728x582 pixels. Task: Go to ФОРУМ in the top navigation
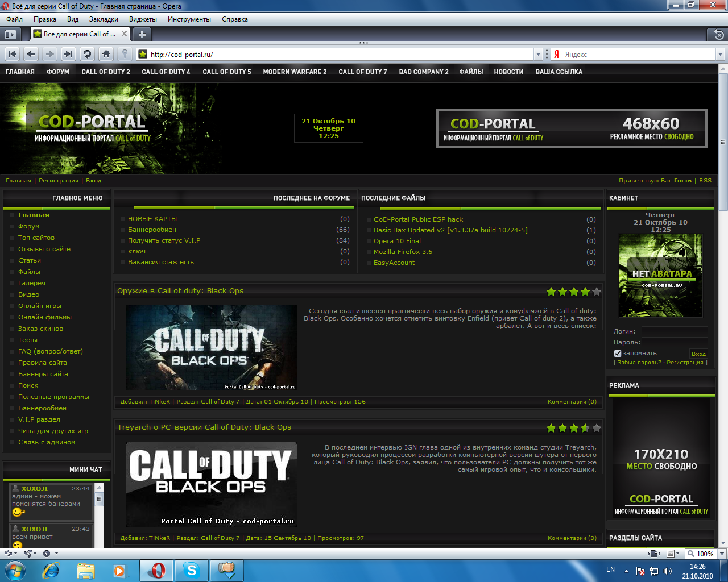pos(58,72)
